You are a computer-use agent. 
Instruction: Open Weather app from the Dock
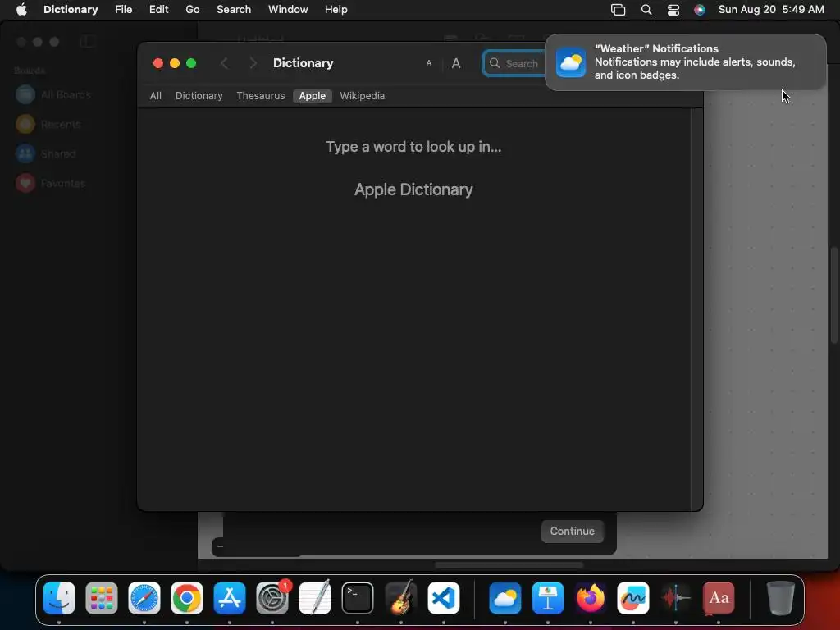click(504, 598)
